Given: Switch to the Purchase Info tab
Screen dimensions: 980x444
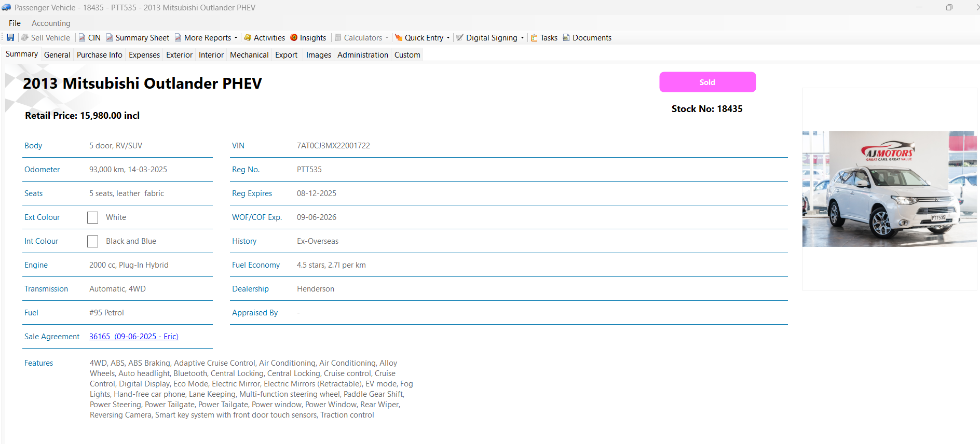Looking at the screenshot, I should point(99,54).
